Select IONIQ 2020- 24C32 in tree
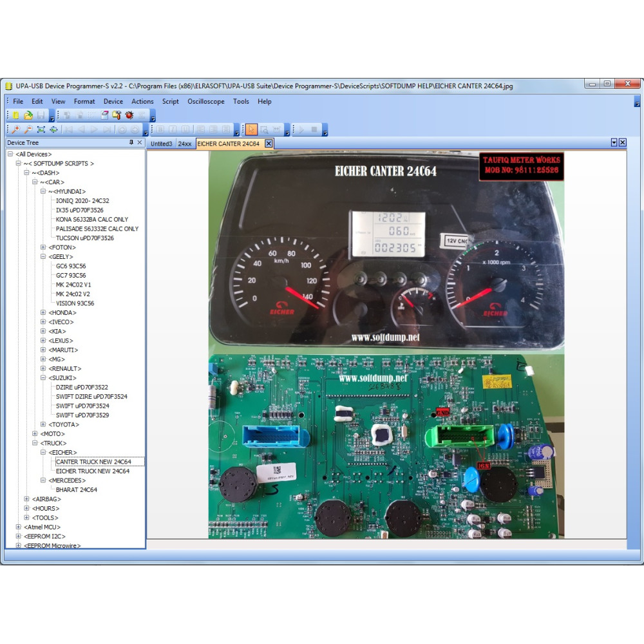 click(82, 201)
